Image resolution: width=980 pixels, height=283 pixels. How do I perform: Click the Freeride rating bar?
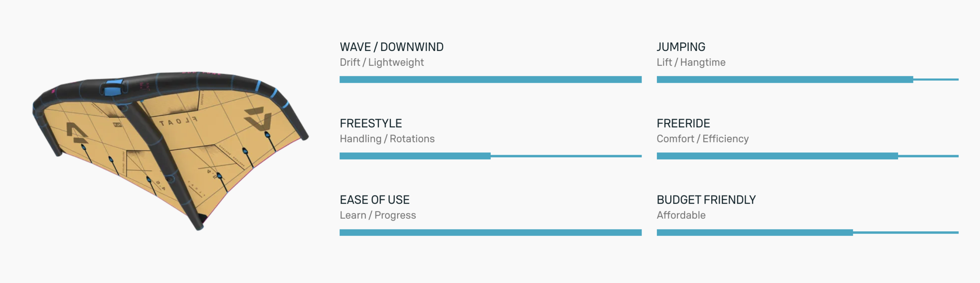(807, 156)
